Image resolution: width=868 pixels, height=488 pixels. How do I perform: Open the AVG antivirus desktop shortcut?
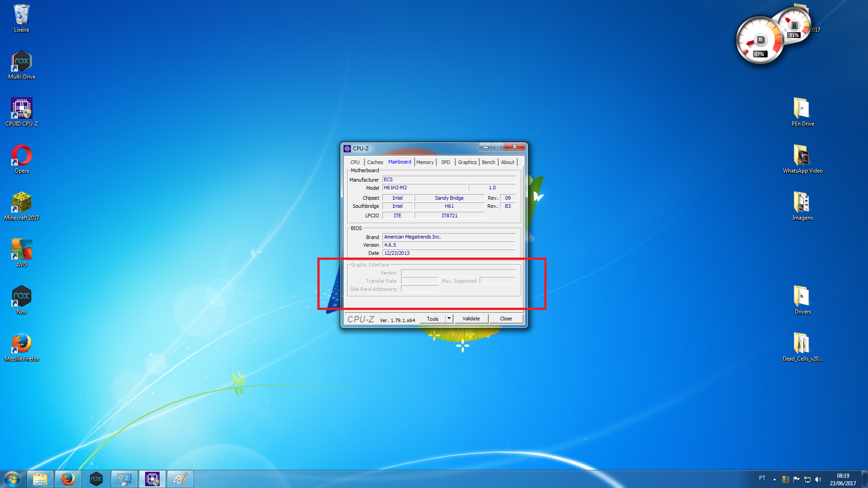pyautogui.click(x=21, y=253)
